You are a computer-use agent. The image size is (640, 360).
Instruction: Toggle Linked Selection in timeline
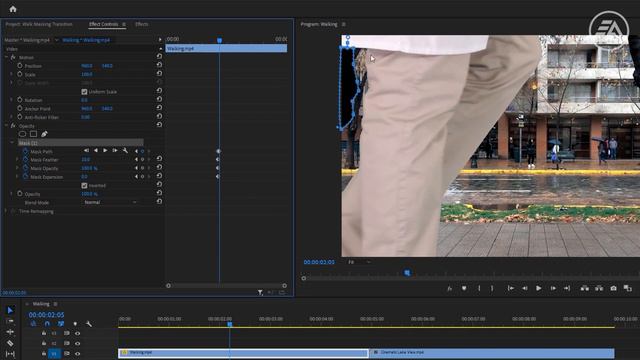(61, 324)
